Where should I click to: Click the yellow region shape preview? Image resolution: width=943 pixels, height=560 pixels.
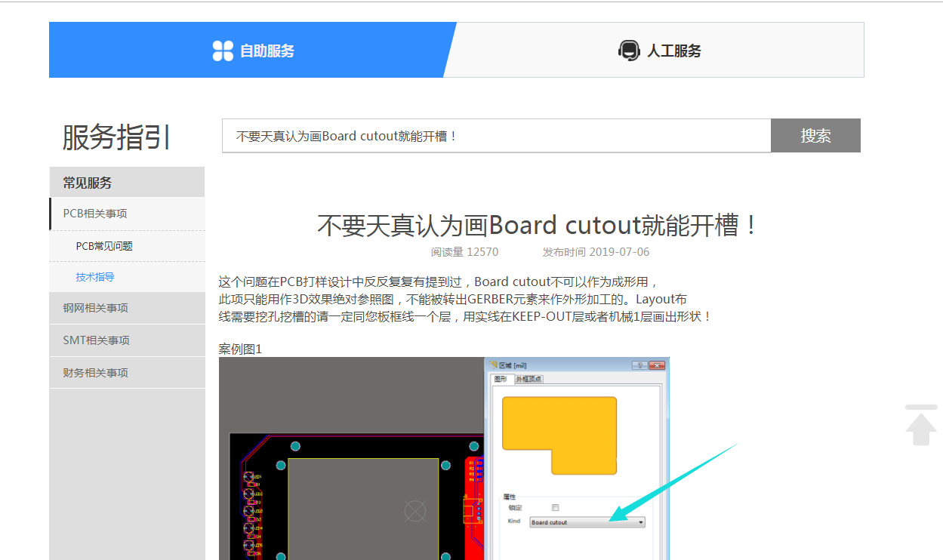tap(559, 426)
